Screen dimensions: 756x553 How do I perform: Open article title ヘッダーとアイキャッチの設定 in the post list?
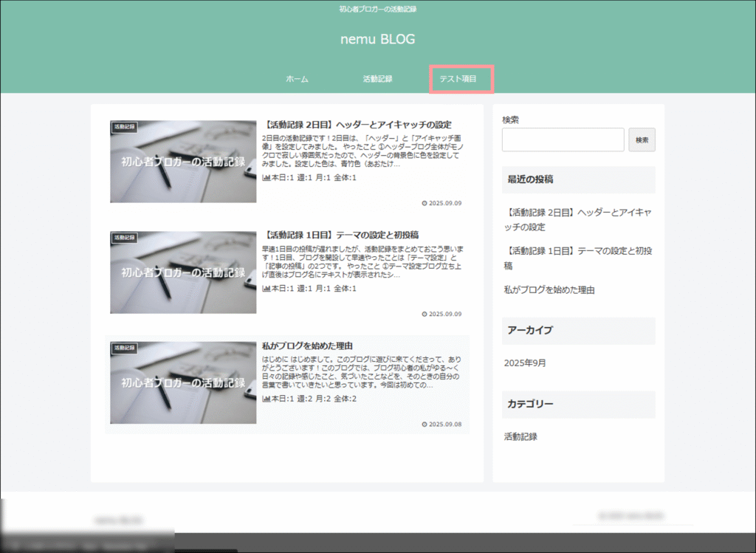357,125
